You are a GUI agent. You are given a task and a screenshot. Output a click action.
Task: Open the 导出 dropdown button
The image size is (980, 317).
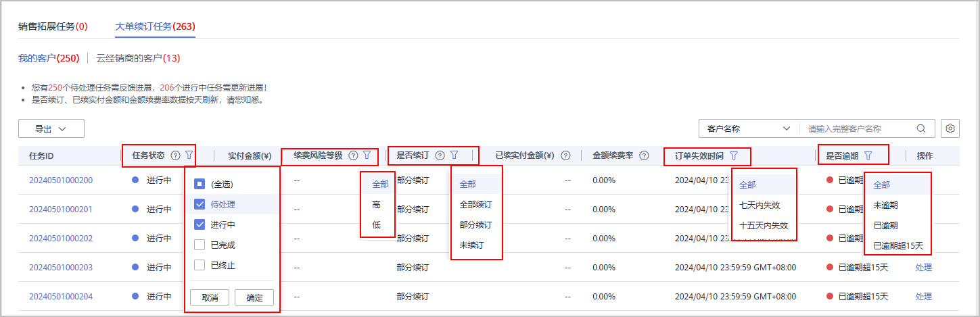[x=51, y=128]
